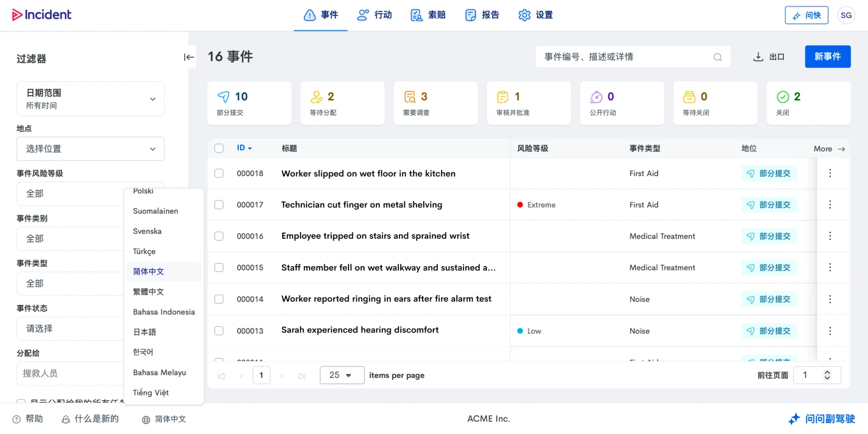Open the 选择位置 location dropdown

(x=90, y=149)
